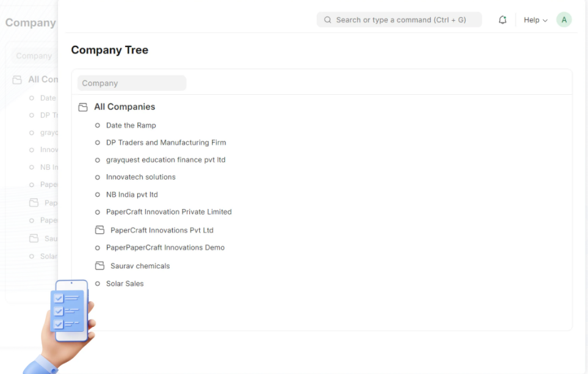Open the user avatar menu
The height and width of the screenshot is (374, 588).
click(564, 20)
